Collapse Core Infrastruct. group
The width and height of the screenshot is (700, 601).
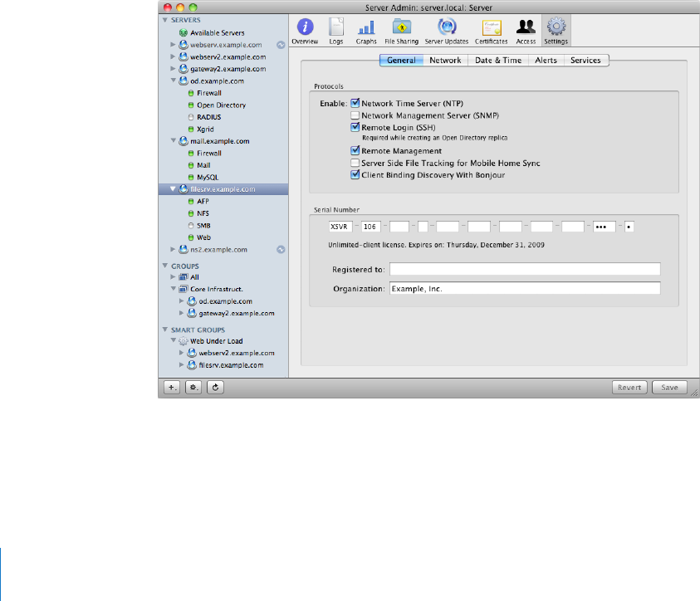(x=174, y=289)
